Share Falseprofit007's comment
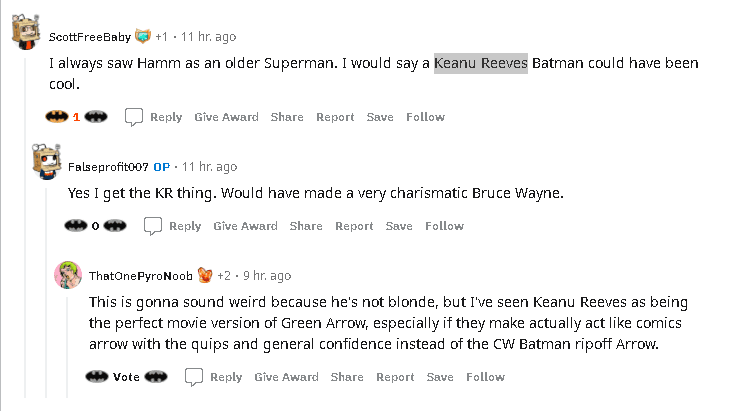Image resolution: width=740 pixels, height=411 pixels. point(306,226)
